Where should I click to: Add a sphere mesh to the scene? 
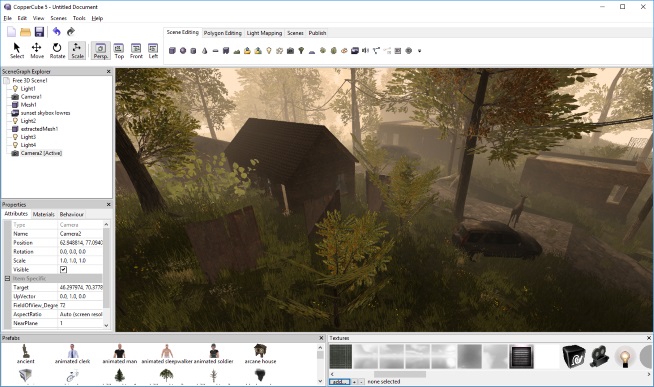tap(183, 50)
